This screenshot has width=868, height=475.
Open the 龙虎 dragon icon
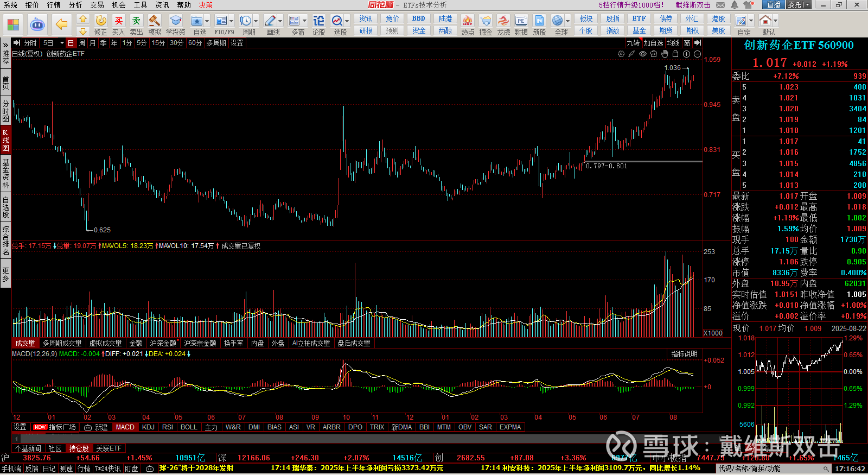(503, 21)
